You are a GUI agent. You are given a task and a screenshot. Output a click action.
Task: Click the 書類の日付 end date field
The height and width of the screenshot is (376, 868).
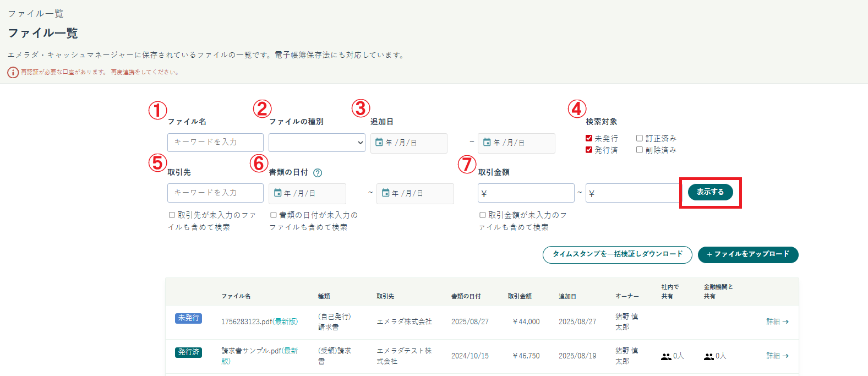click(x=415, y=194)
